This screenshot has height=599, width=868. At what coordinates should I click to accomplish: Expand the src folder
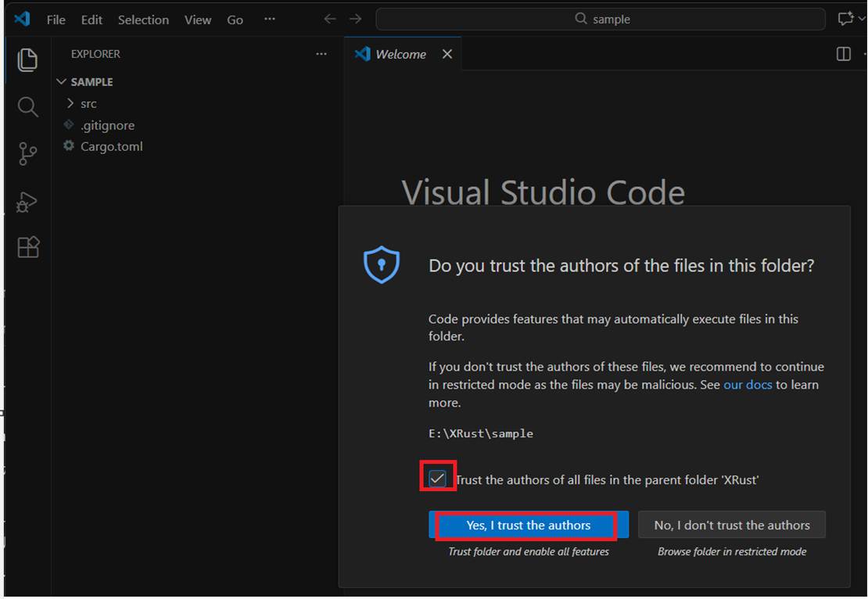[x=88, y=103]
